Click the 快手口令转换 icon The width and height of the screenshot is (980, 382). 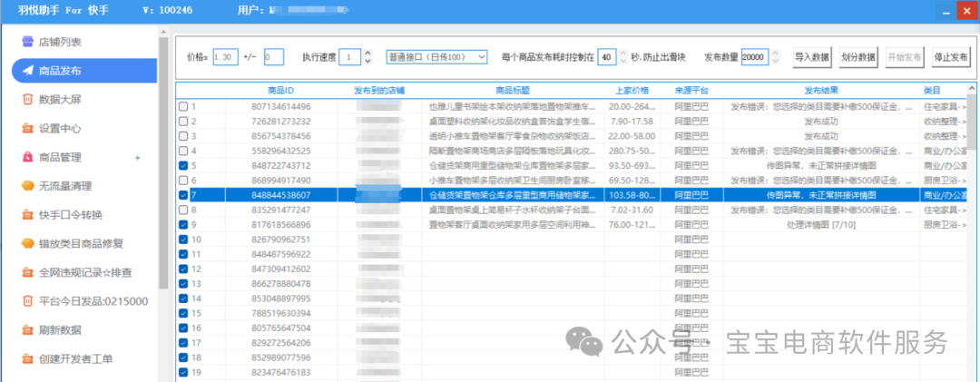point(27,215)
